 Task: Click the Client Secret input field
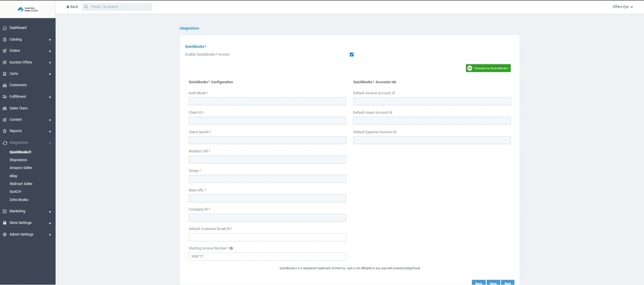[x=267, y=140]
